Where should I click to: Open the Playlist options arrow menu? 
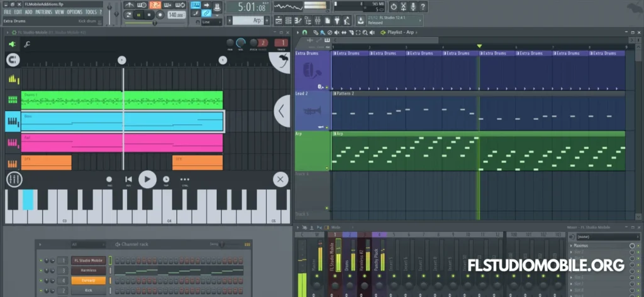tap(297, 33)
